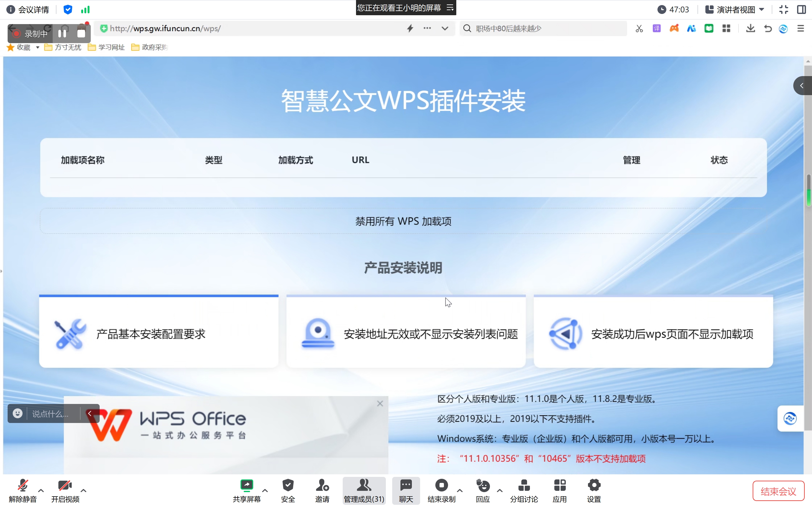812x507 pixels.
Task: Click the red 结束会议 button
Action: point(778,491)
